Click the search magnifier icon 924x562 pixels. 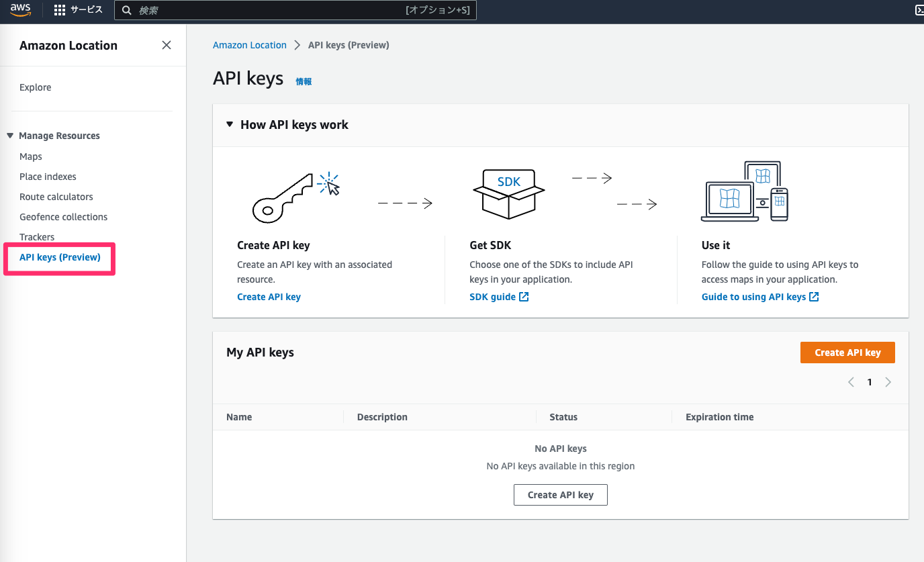(126, 10)
